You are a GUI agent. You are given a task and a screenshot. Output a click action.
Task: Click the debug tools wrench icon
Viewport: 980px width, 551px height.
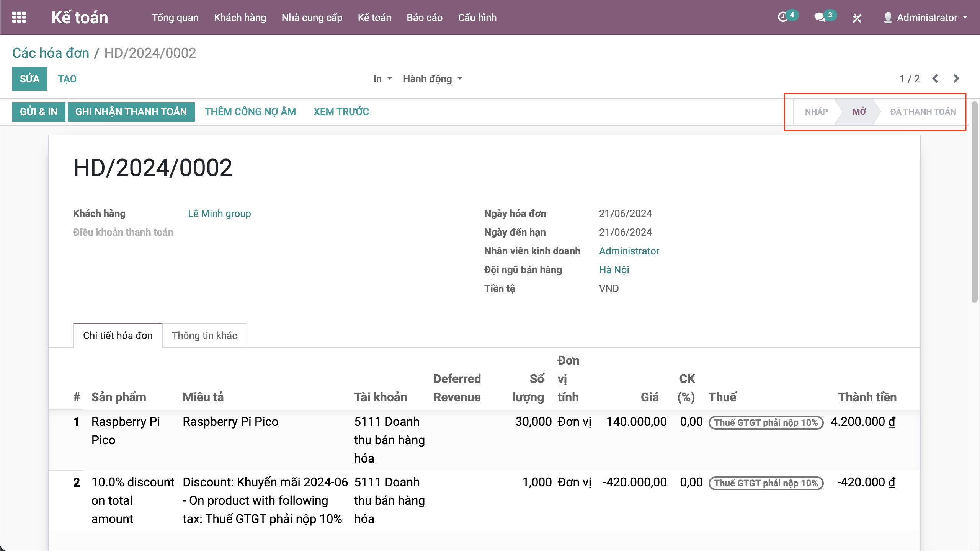coord(857,18)
